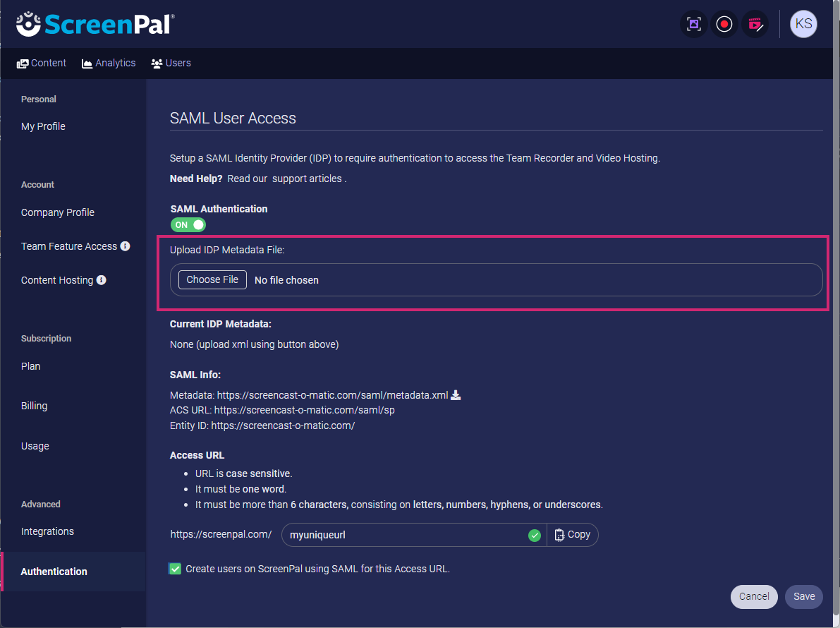The width and height of the screenshot is (840, 628).
Task: Click the 'It must be one word.' bullet
Action: [241, 489]
